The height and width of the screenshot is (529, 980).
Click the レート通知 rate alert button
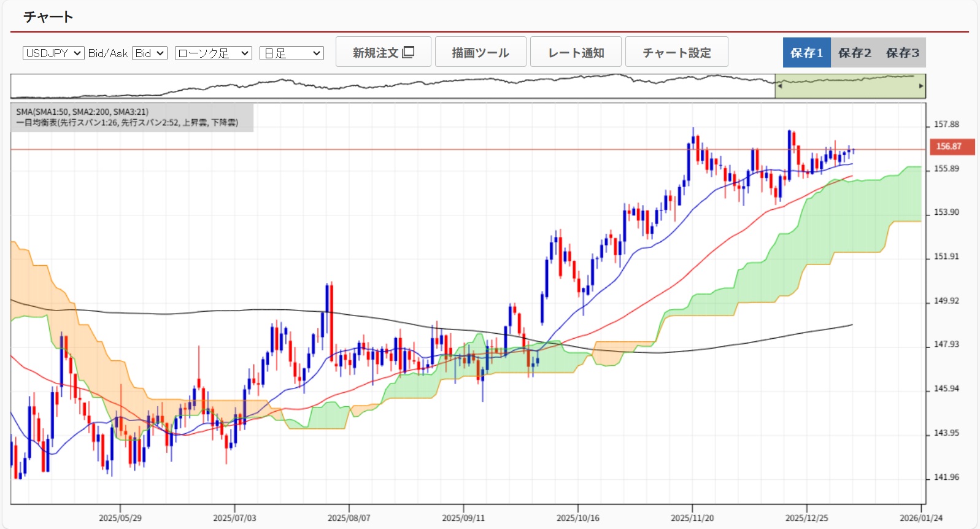(576, 53)
